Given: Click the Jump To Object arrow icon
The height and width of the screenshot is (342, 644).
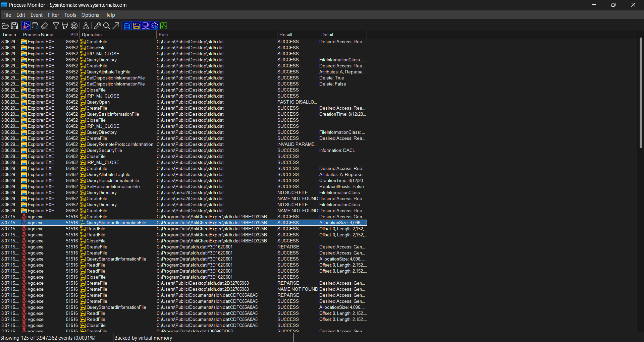Looking at the screenshot, I should click(116, 26).
